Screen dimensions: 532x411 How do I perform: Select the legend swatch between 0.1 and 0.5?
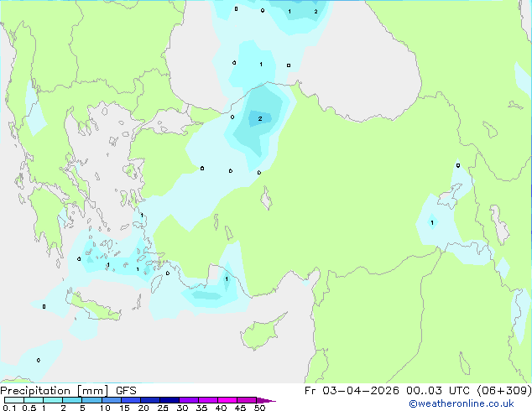14,400
